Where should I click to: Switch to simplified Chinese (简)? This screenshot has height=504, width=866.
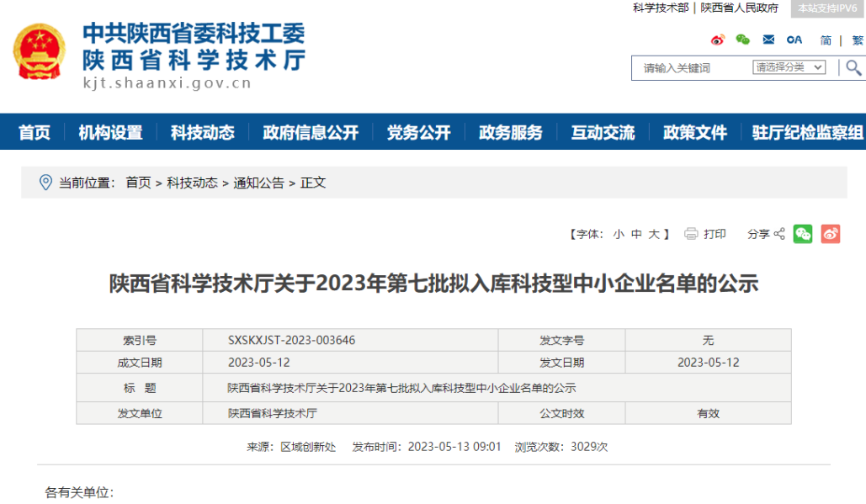pos(826,40)
